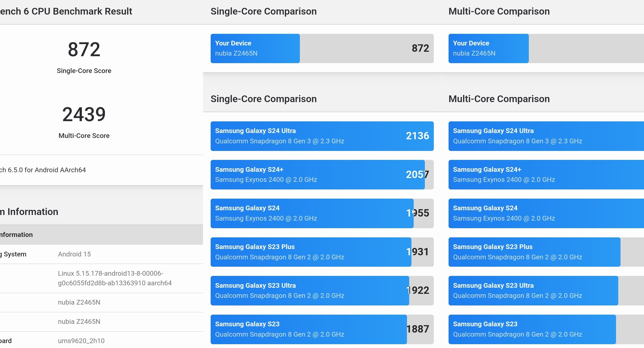Click the 2439 Multi-Core Score number
The width and height of the screenshot is (644, 348).
pyautogui.click(x=84, y=114)
